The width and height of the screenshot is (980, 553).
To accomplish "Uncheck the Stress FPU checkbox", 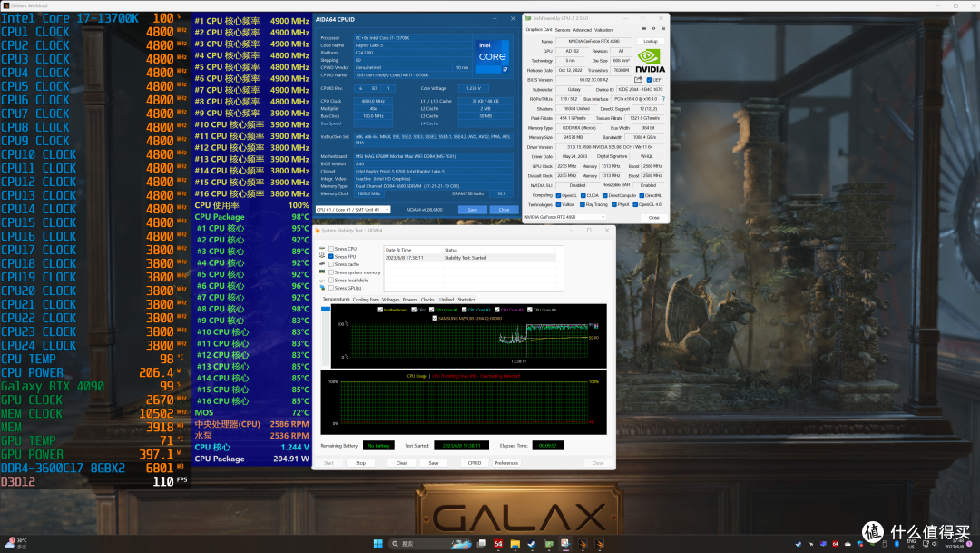I will 331,256.
